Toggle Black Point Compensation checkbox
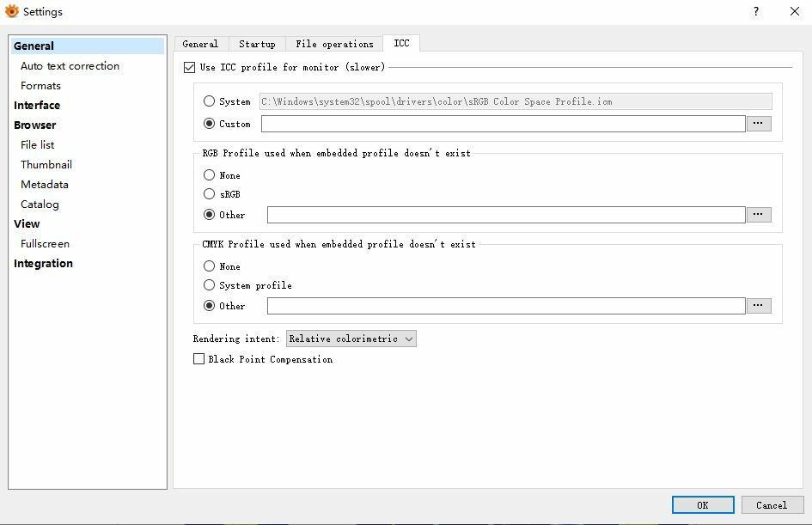Image resolution: width=812 pixels, height=525 pixels. [x=199, y=359]
